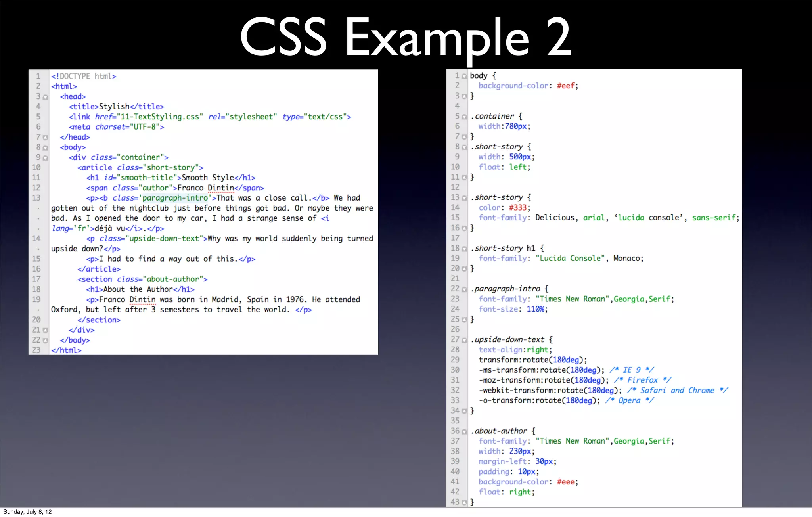812x517 pixels.
Task: Toggle the closing brace fold marker on CSS line 43
Action: tap(464, 503)
